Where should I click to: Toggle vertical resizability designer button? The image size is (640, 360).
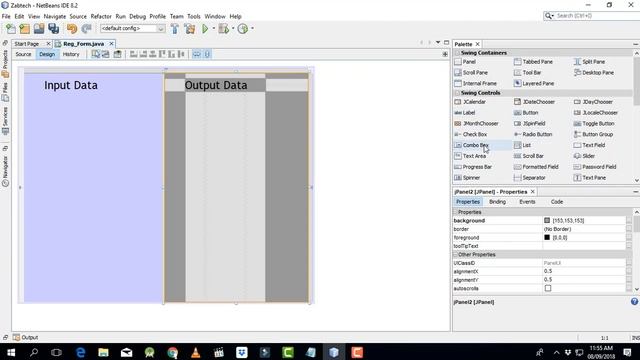point(207,54)
